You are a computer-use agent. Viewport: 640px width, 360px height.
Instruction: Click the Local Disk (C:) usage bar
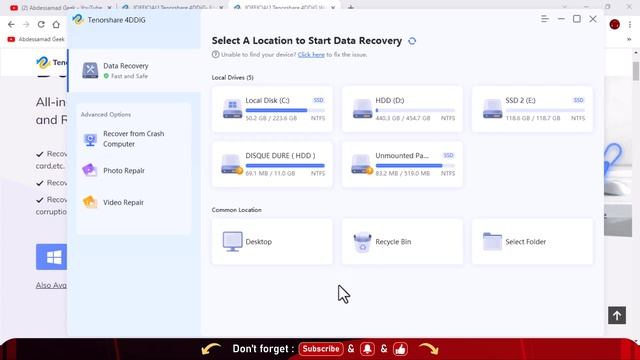(285, 110)
